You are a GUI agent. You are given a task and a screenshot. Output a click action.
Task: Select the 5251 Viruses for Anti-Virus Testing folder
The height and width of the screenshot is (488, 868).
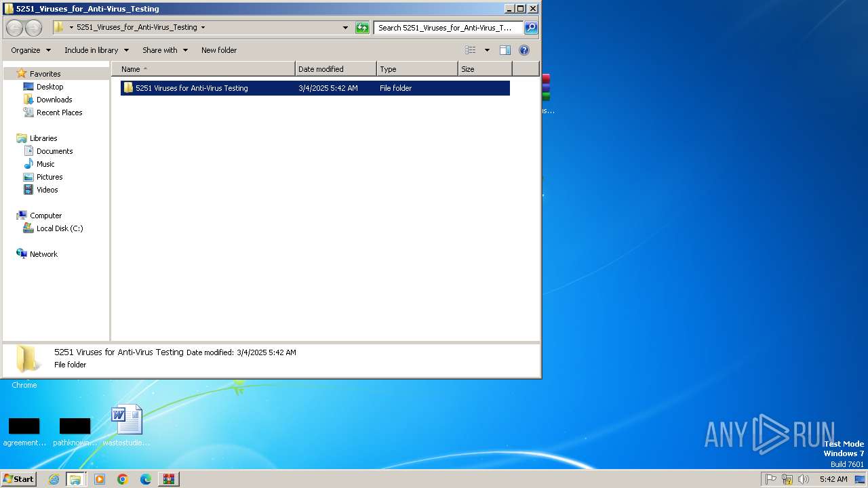(x=315, y=88)
